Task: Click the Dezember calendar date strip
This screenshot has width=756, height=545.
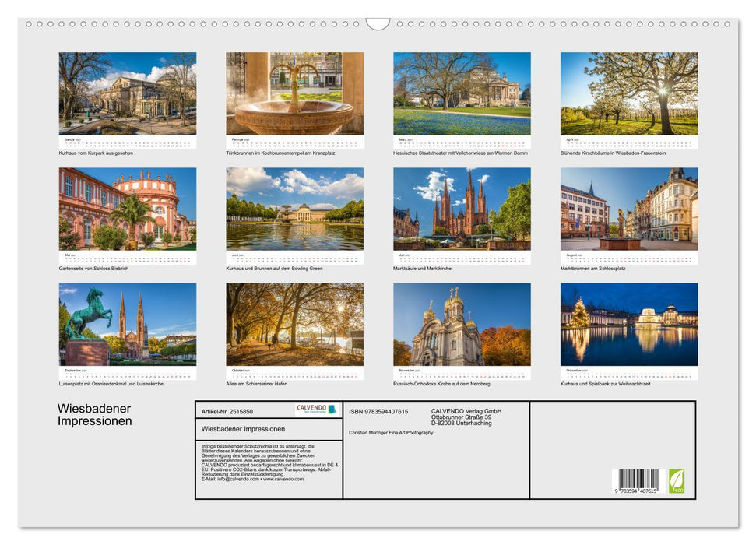Action: pos(629,373)
